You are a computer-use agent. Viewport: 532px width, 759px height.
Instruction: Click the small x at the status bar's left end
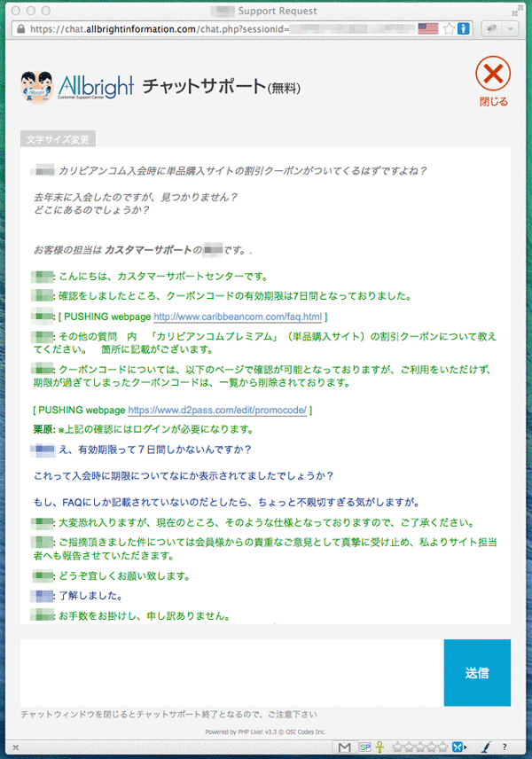click(x=15, y=747)
